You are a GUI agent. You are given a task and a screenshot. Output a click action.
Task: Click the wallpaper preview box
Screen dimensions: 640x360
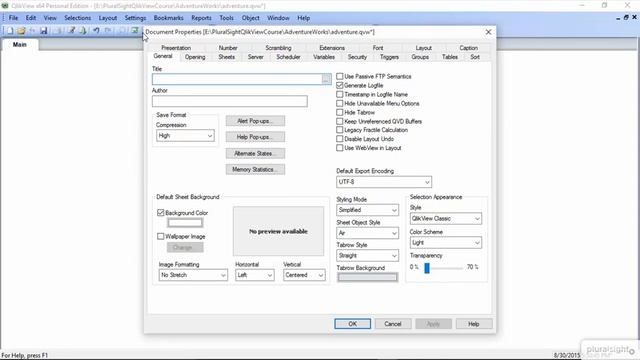point(278,231)
